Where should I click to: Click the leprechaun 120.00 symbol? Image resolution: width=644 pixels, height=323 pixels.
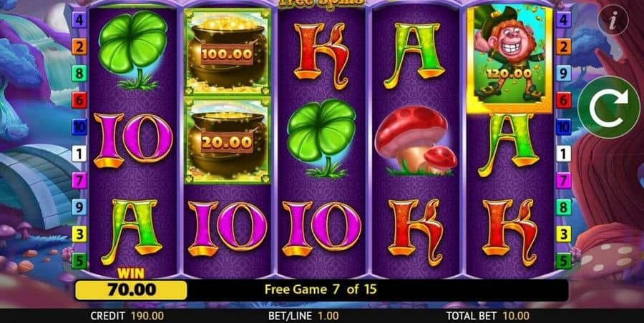click(509, 59)
